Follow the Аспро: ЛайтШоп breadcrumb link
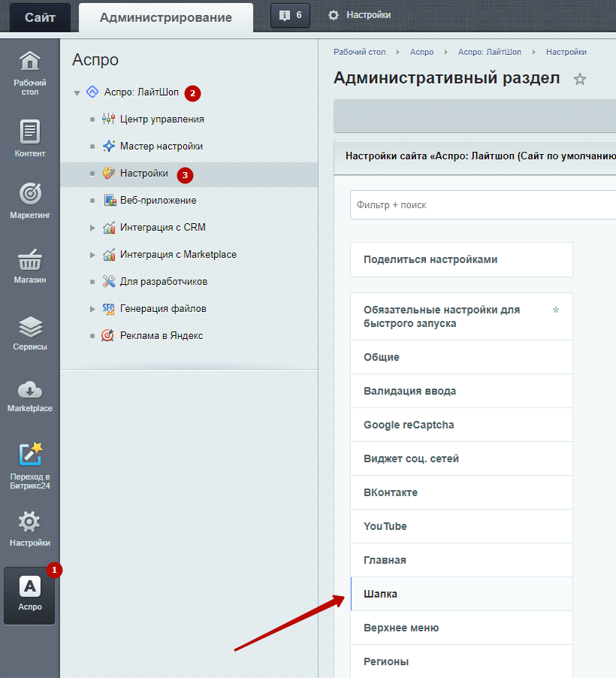 489,52
